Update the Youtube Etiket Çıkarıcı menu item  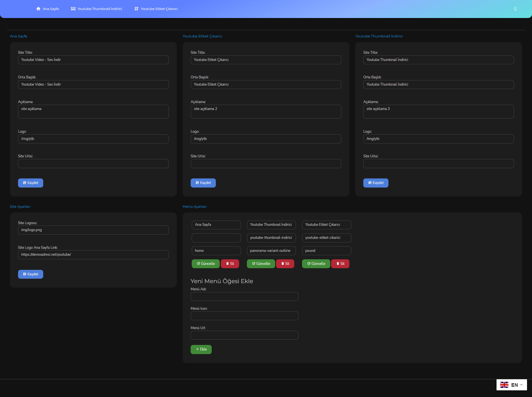(x=316, y=264)
